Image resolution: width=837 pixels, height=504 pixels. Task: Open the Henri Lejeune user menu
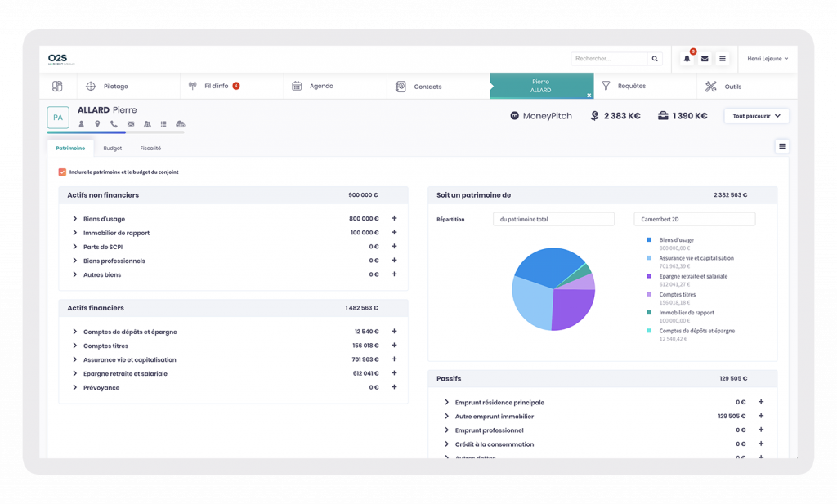tap(767, 59)
